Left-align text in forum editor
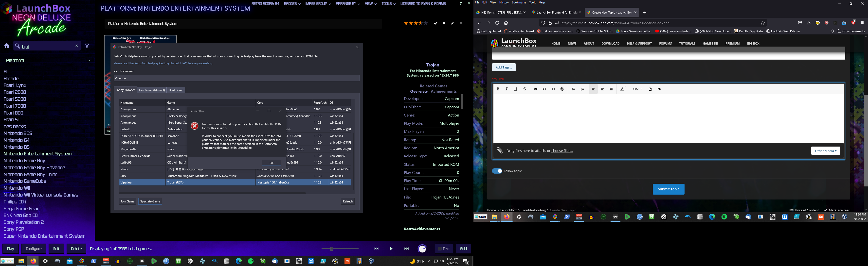This screenshot has width=868, height=266. click(x=593, y=89)
